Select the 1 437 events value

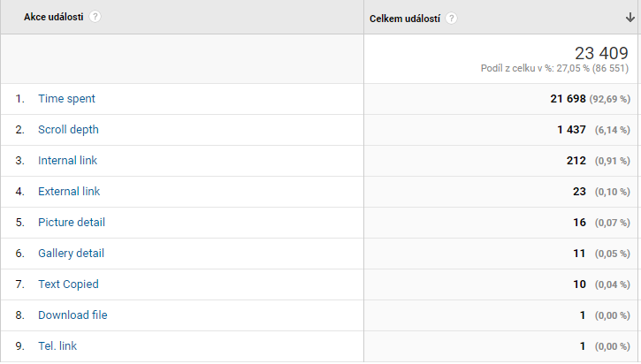[x=571, y=130]
